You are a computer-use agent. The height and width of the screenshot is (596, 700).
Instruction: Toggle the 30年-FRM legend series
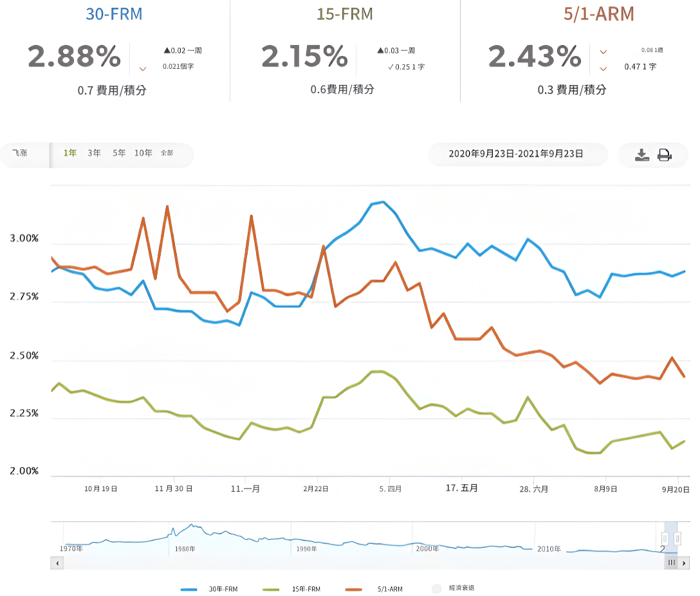click(209, 590)
